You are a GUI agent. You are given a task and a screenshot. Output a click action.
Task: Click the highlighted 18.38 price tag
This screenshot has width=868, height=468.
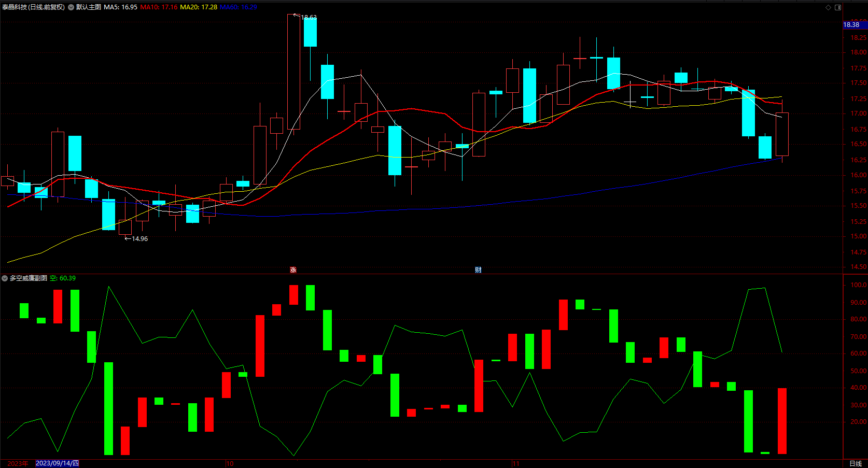855,25
